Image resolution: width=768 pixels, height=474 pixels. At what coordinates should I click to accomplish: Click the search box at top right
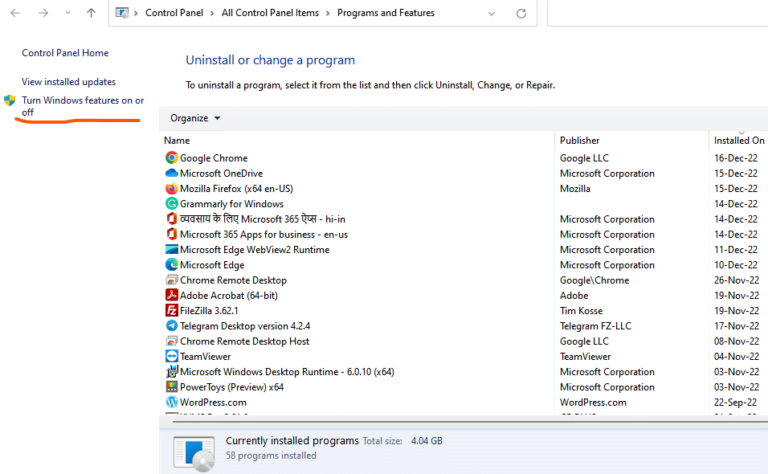[x=657, y=13]
